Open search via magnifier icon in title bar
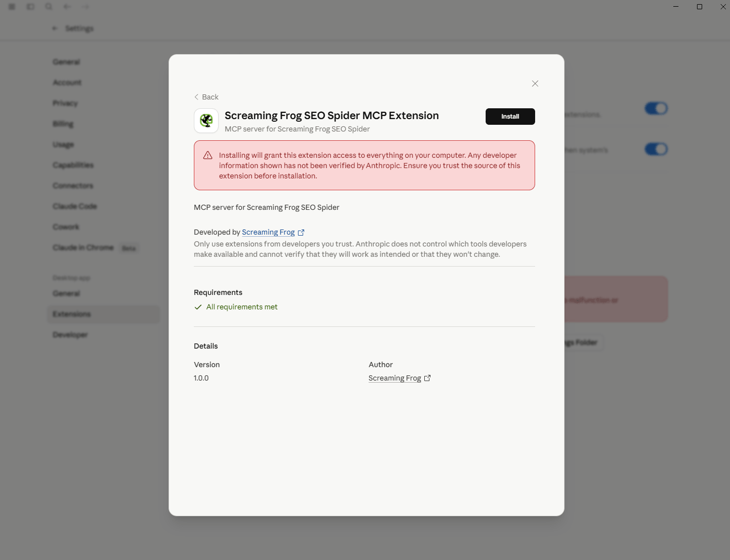 coord(48,7)
